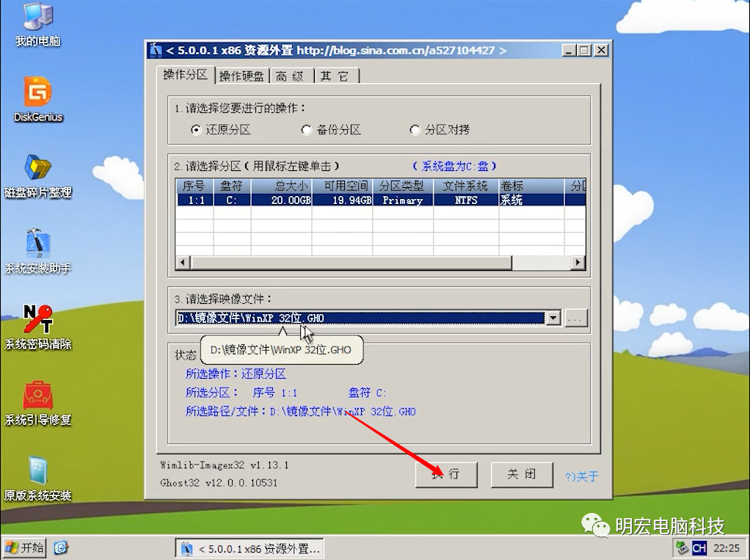Switch to the 高级 tab
This screenshot has width=750, height=560.
click(x=291, y=76)
